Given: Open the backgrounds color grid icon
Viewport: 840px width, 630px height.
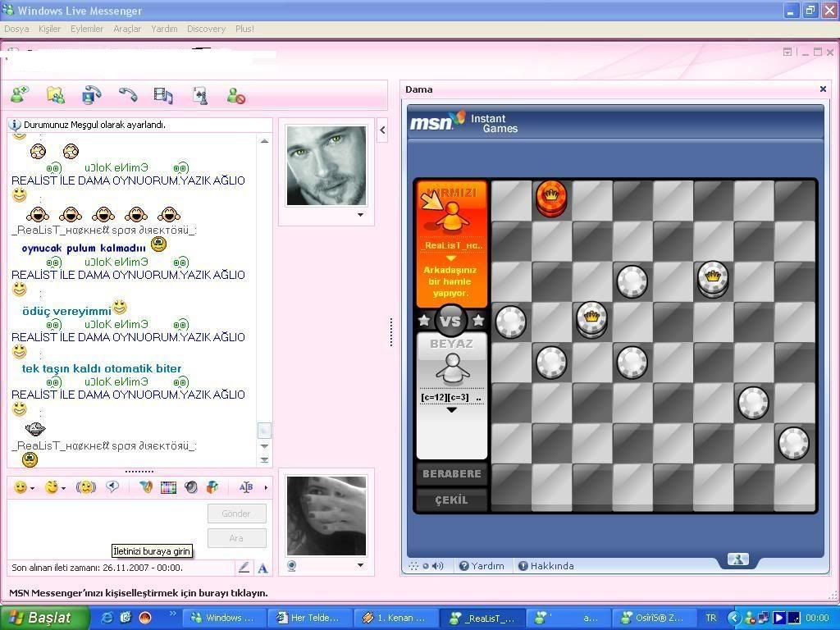Looking at the screenshot, I should pos(168,487).
